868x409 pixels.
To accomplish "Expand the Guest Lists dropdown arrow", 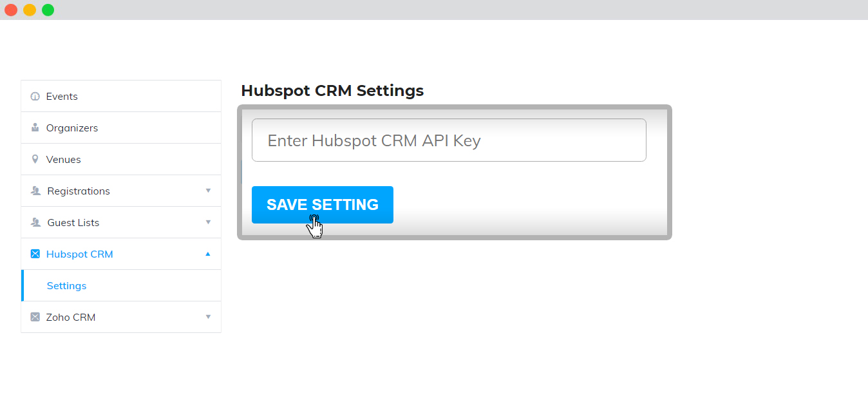I will 208,222.
